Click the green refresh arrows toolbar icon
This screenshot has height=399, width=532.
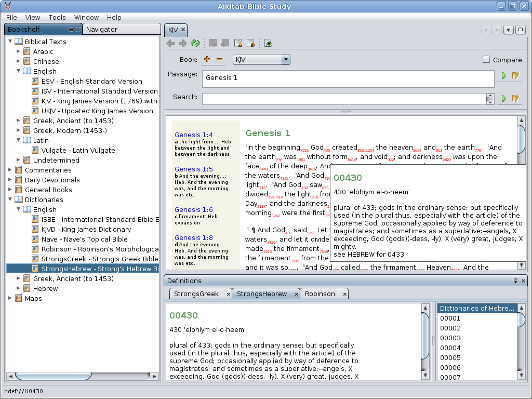[195, 43]
